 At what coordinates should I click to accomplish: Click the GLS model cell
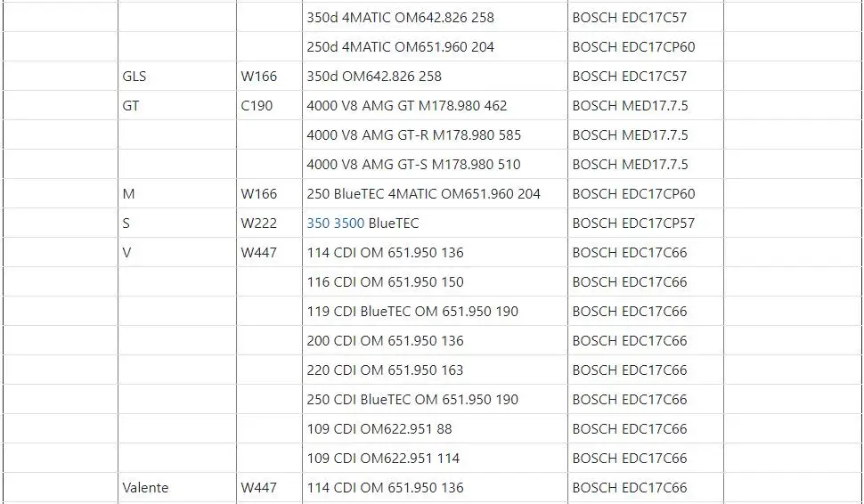(x=177, y=76)
